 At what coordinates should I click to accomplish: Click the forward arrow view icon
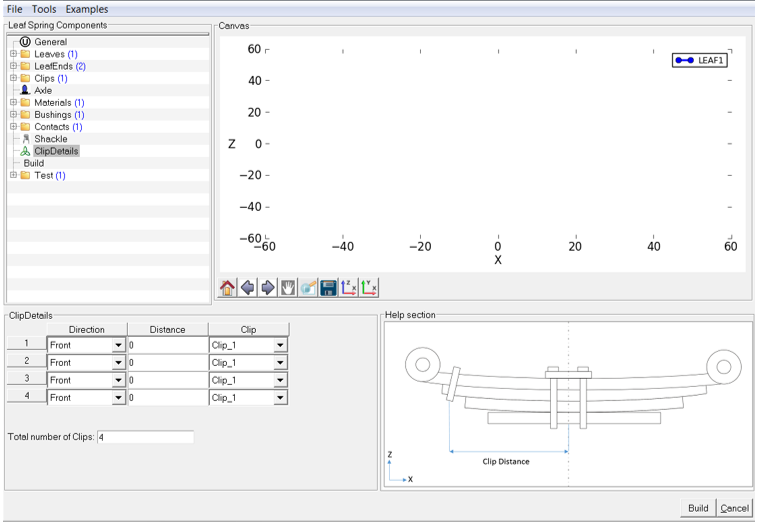click(268, 288)
